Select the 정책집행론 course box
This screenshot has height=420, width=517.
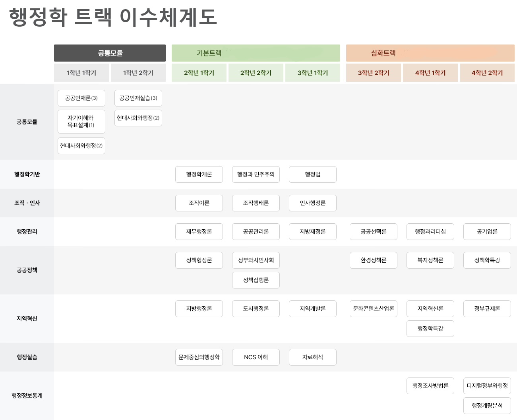click(256, 280)
